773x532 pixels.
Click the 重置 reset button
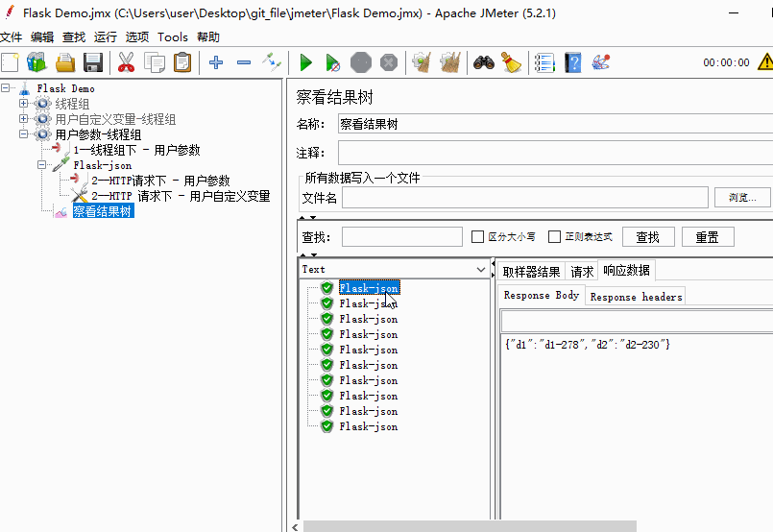(708, 237)
